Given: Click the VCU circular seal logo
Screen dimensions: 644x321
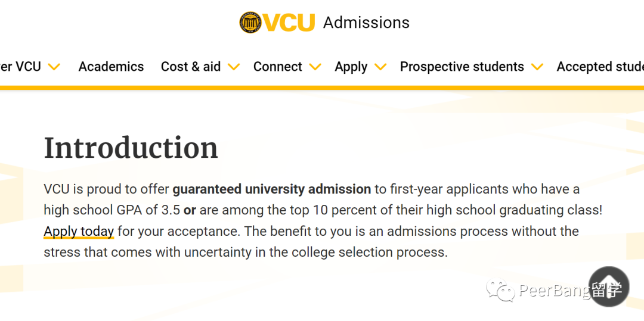Looking at the screenshot, I should click(250, 23).
